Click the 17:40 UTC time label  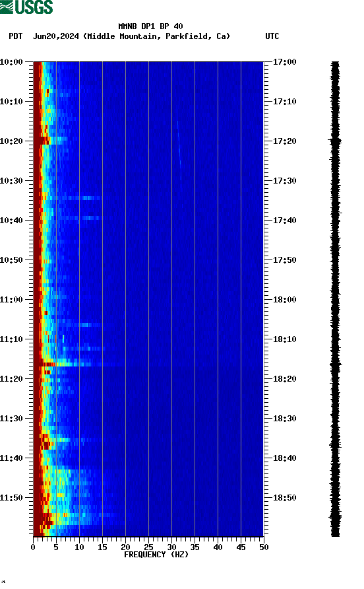tap(284, 221)
